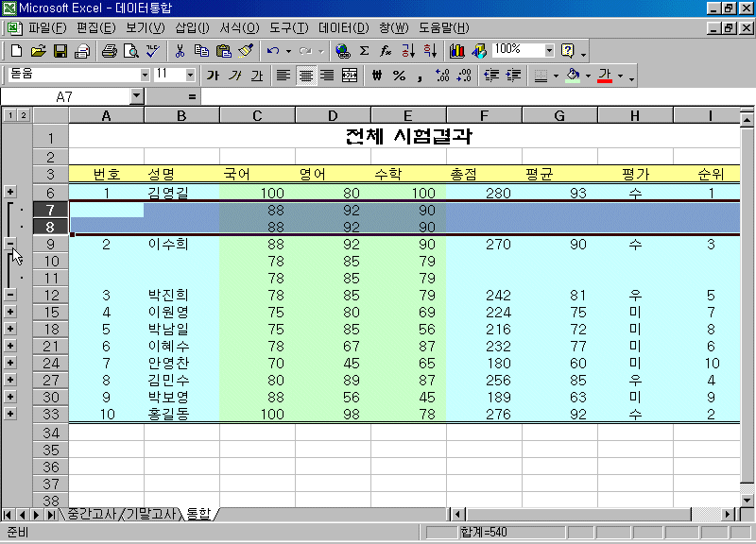This screenshot has width=756, height=544.
Task: Open the 데이터(D) menu
Action: [343, 28]
